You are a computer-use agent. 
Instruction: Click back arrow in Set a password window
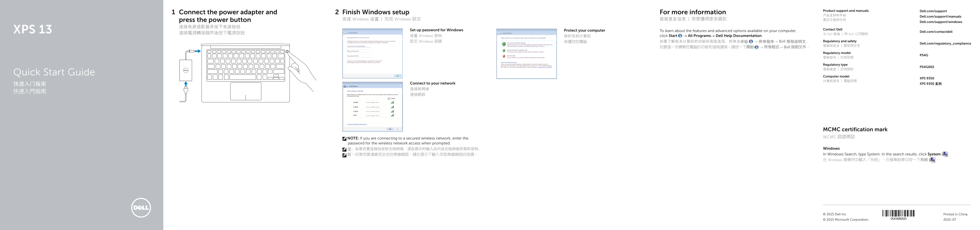coord(345,33)
